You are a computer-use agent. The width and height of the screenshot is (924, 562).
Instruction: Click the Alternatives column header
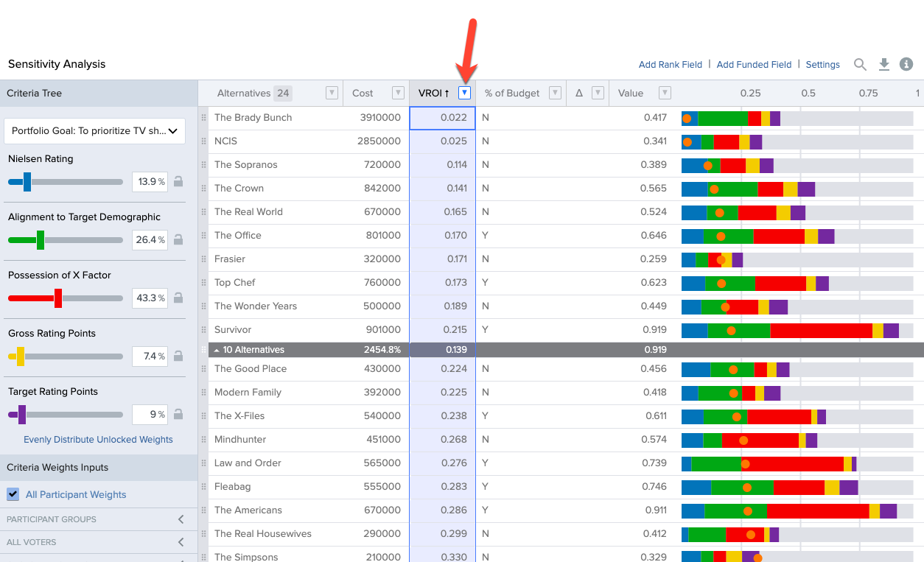(x=244, y=94)
